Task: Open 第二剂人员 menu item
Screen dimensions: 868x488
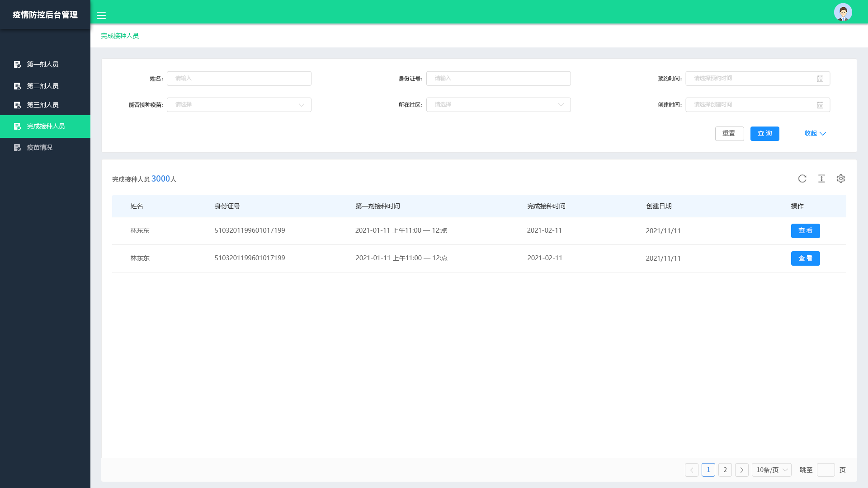Action: (x=45, y=86)
